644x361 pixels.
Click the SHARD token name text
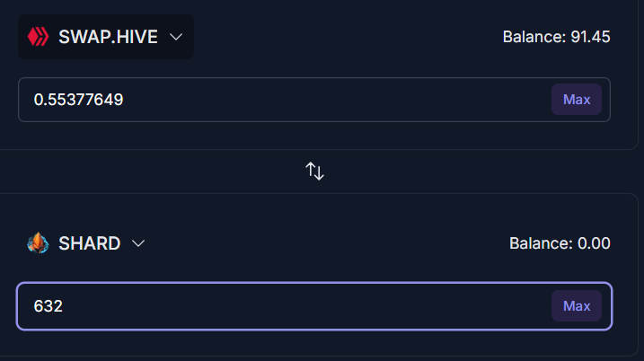click(90, 243)
